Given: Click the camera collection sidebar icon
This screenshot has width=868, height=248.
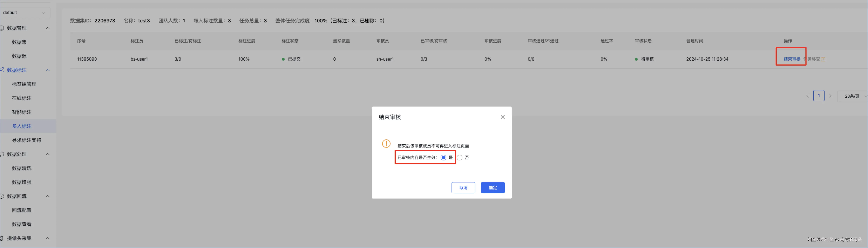Looking at the screenshot, I should coord(2,238).
